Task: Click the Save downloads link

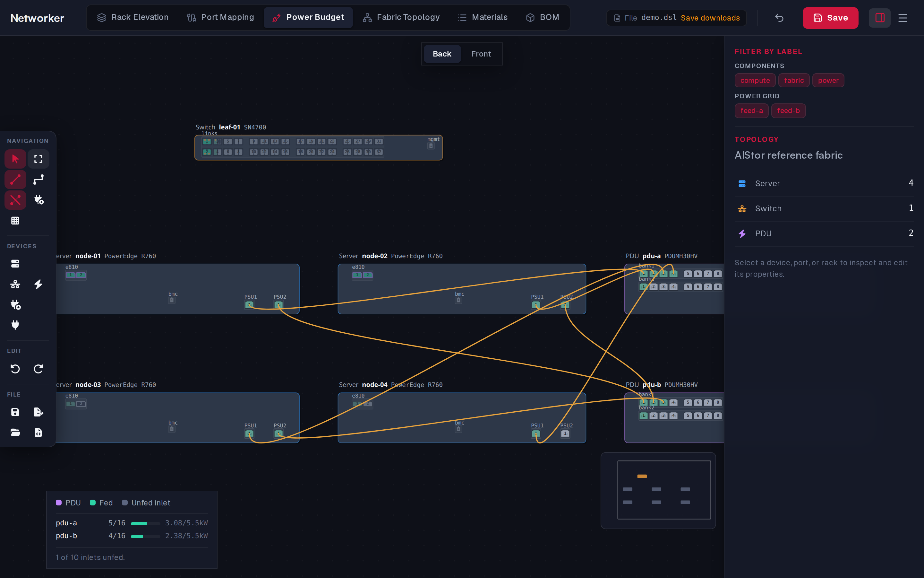Action: click(710, 18)
